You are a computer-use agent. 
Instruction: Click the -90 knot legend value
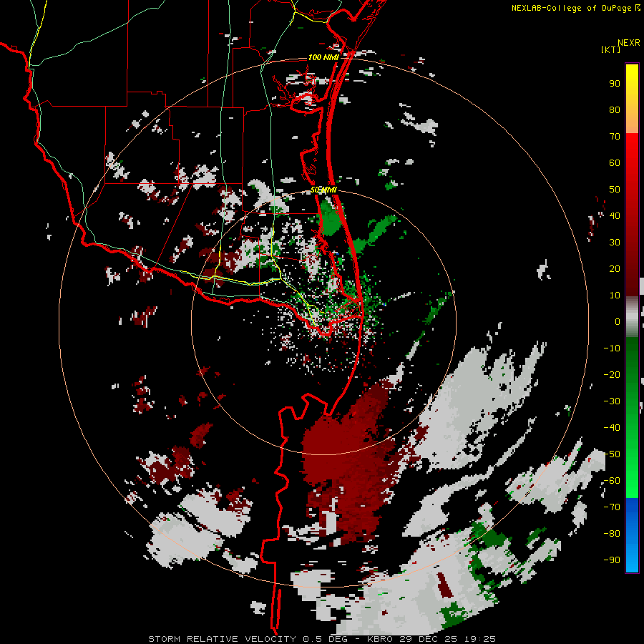pos(612,560)
